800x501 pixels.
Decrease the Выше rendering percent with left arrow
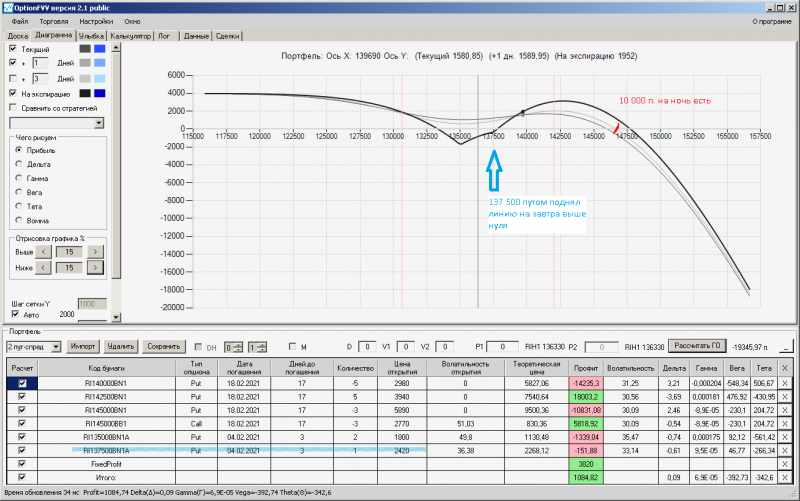click(x=43, y=252)
